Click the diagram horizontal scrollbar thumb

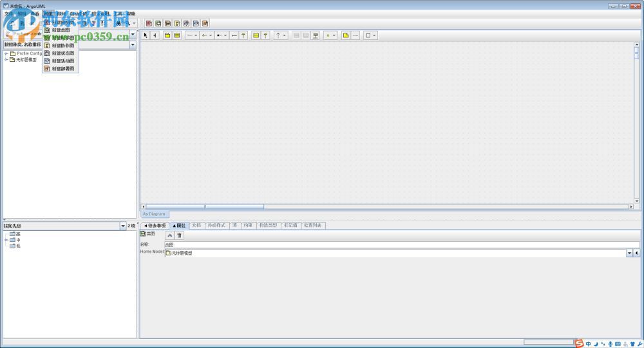[x=234, y=206]
